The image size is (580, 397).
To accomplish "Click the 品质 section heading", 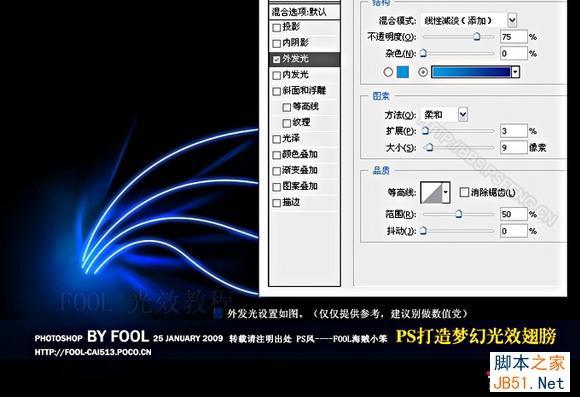I will coord(381,170).
